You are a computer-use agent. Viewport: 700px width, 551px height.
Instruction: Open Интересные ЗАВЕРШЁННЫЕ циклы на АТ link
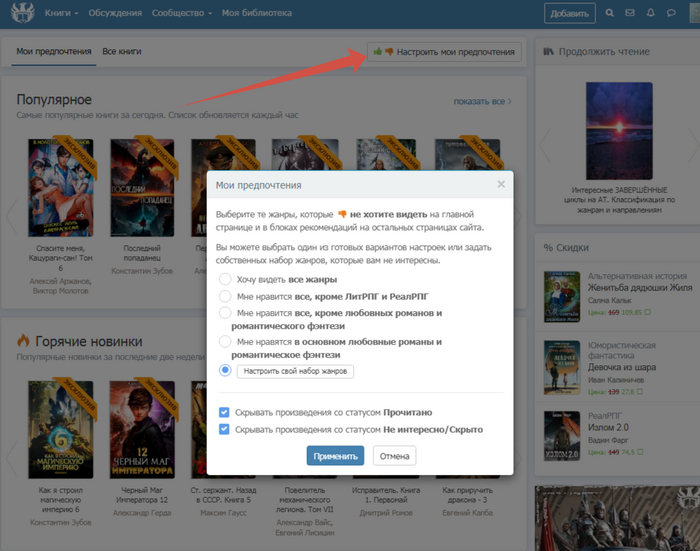(x=619, y=200)
